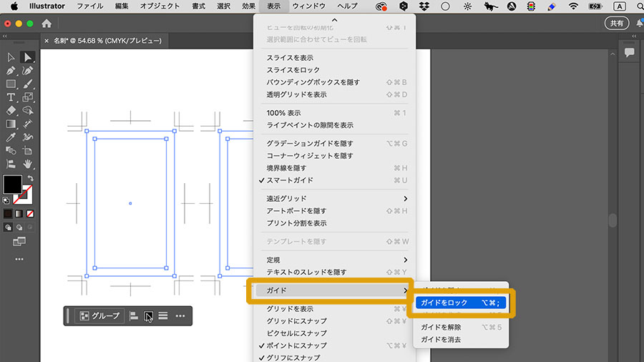Enable Draw Behind mode
The image size is (644, 362).
pos(19,228)
